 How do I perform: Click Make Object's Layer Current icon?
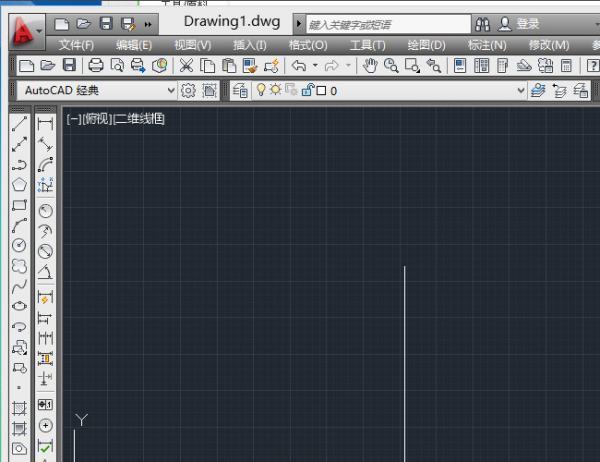pos(538,91)
